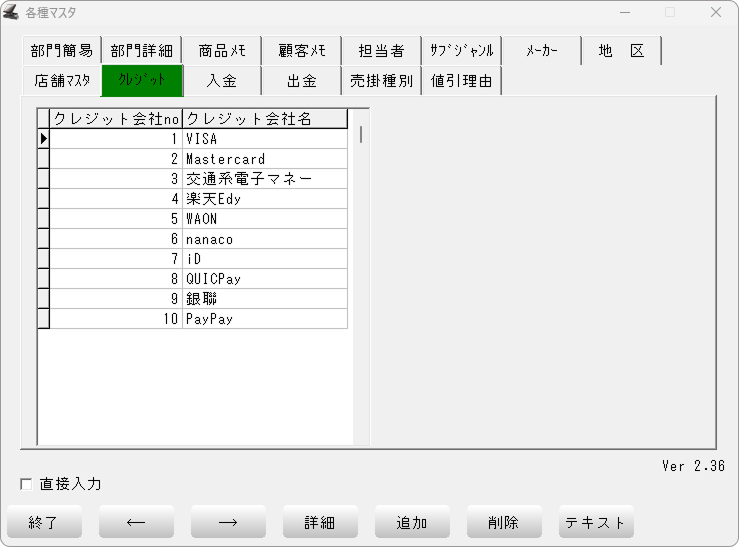739x547 pixels.
Task: Click the 終了 button
Action: (44, 522)
